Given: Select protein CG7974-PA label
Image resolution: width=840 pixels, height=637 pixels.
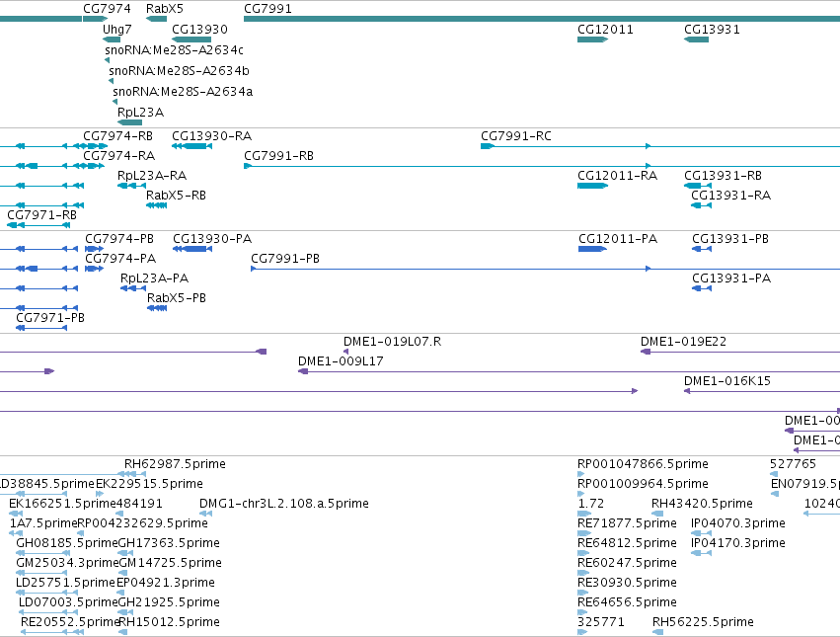Looking at the screenshot, I should 120,259.
